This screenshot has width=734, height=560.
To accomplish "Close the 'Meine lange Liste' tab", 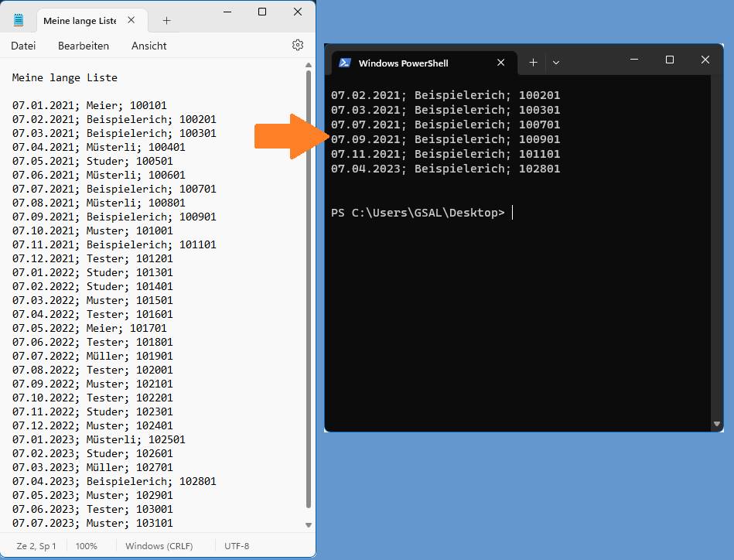I will (131, 20).
